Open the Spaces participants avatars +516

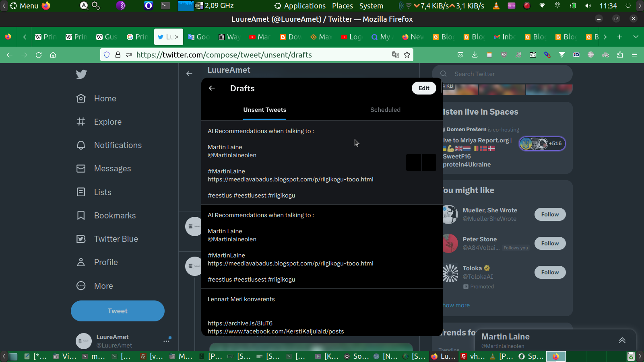[542, 144]
